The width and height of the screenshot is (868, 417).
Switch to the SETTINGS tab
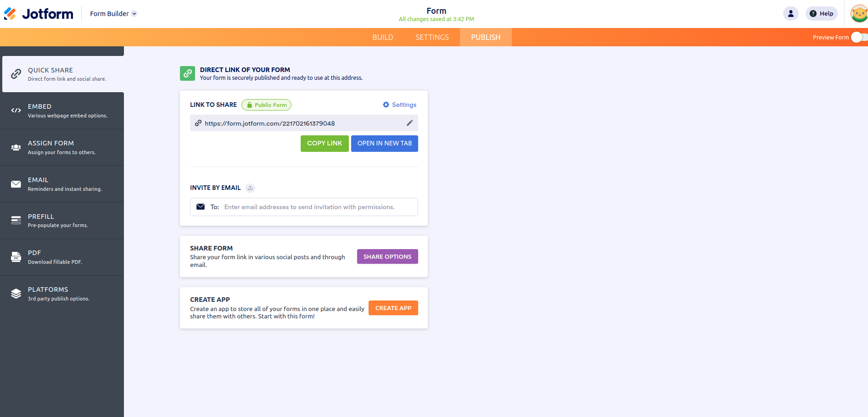tap(432, 37)
